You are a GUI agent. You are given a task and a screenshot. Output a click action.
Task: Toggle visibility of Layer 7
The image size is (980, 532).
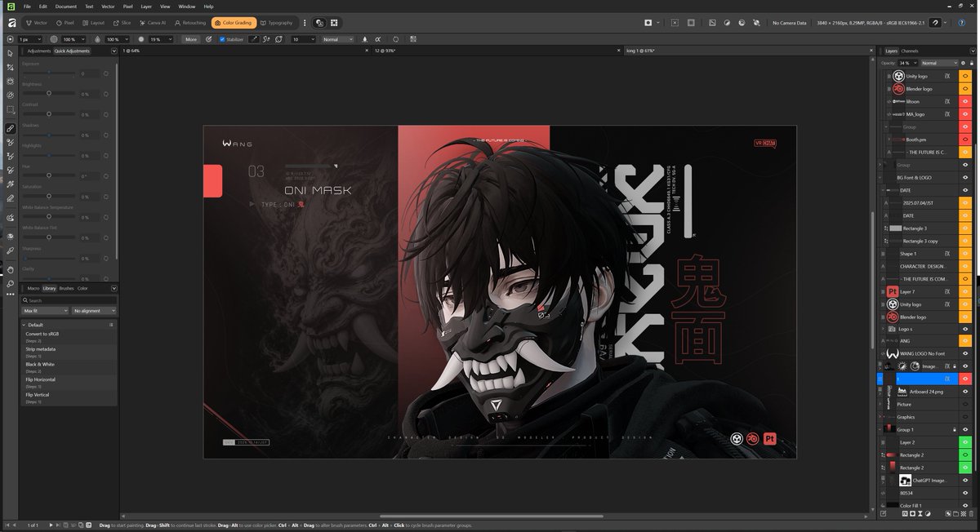click(964, 291)
